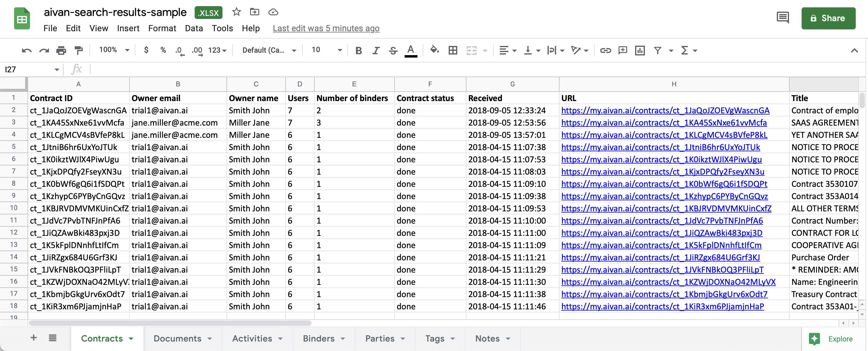Open the borders tool
The height and width of the screenshot is (351, 868).
point(453,51)
